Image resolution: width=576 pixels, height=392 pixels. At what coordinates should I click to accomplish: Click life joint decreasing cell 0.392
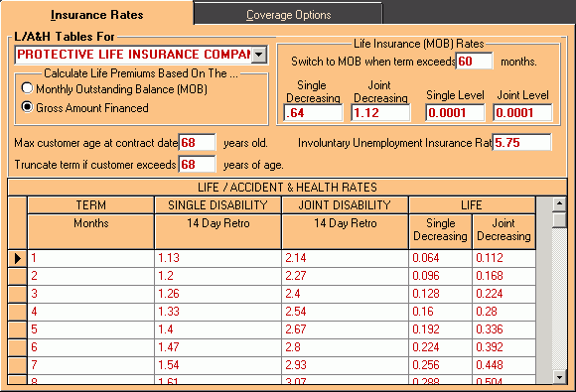(x=504, y=347)
